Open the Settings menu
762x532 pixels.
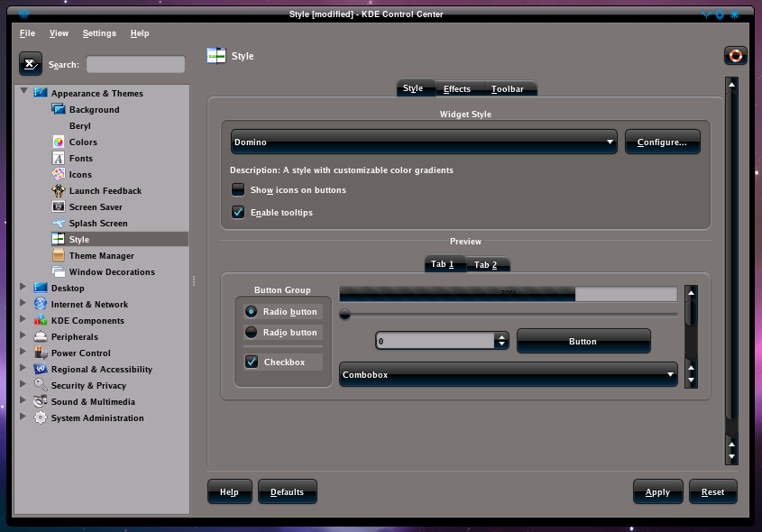99,33
